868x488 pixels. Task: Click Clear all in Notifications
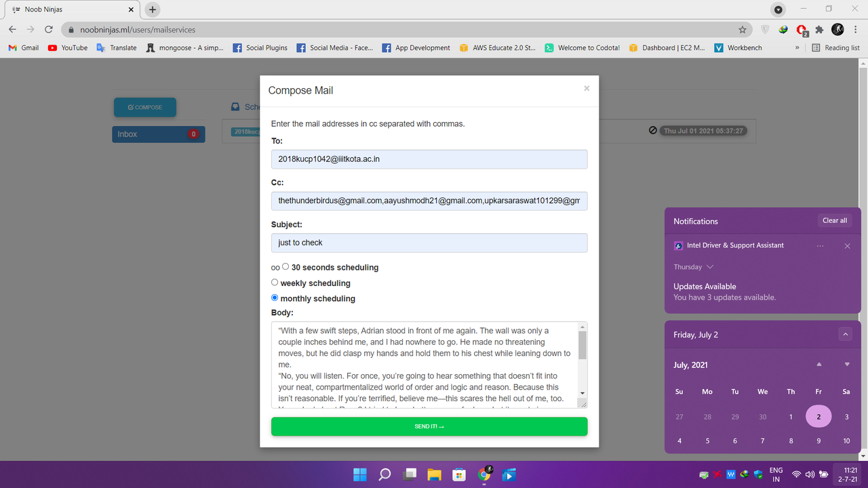click(x=834, y=220)
